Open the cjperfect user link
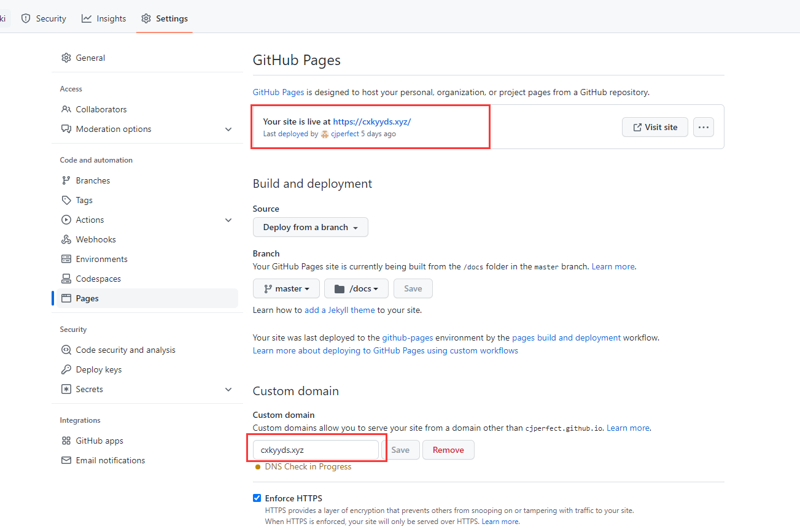 pos(345,134)
